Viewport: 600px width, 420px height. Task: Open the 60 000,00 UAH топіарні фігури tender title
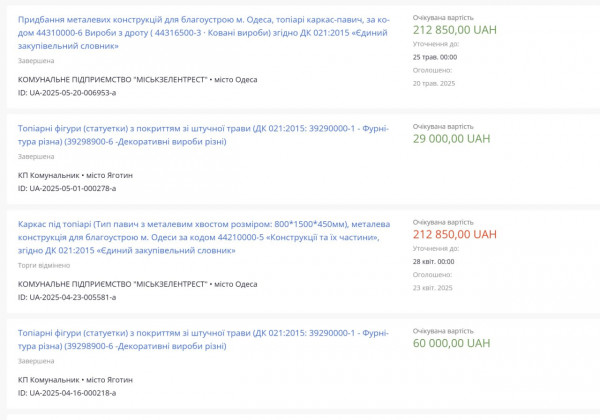[200, 338]
